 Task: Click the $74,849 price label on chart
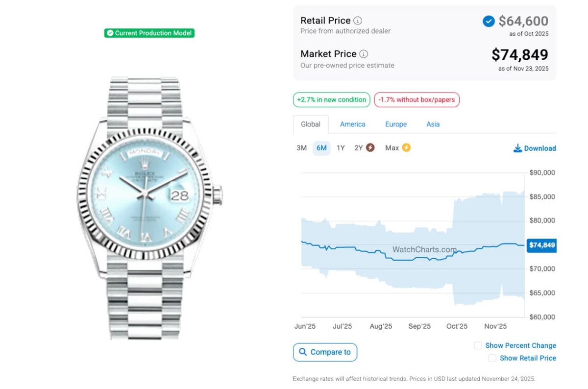(x=541, y=245)
